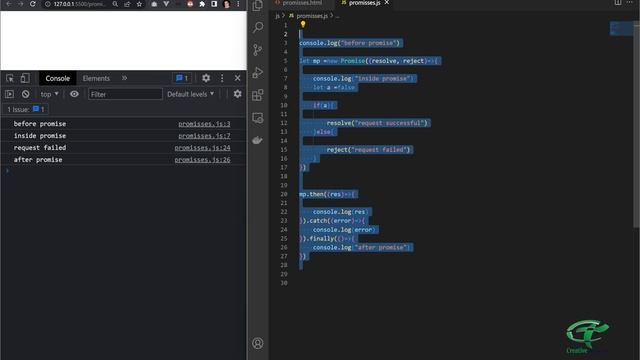Screen dimensions: 640x360
Task: Toggle the device toolbar in DevTools
Action: [x=25, y=78]
